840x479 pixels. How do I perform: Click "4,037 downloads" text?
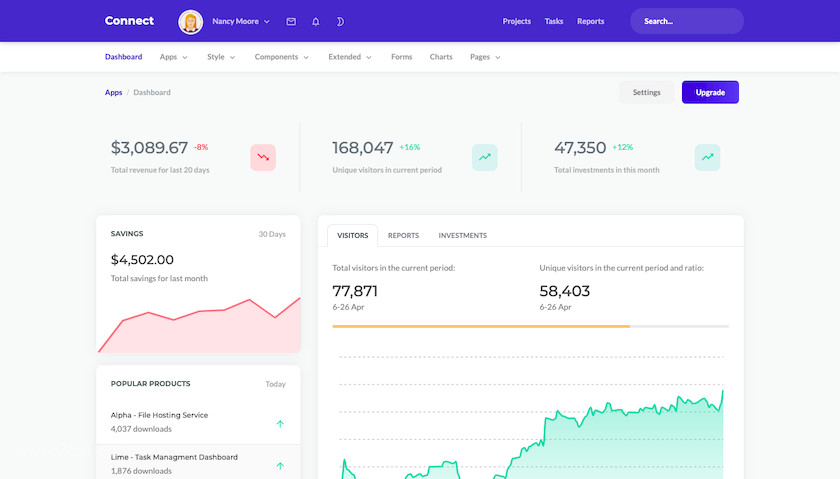(141, 429)
